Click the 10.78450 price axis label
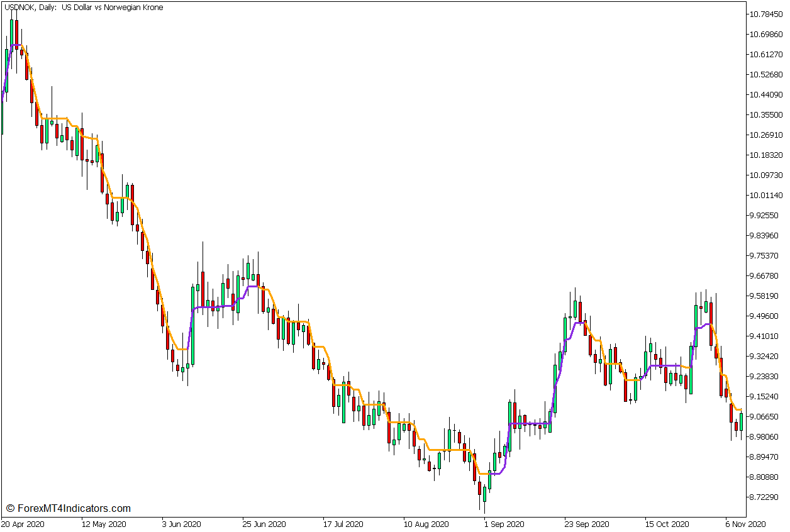This screenshot has width=790, height=532. pyautogui.click(x=765, y=13)
